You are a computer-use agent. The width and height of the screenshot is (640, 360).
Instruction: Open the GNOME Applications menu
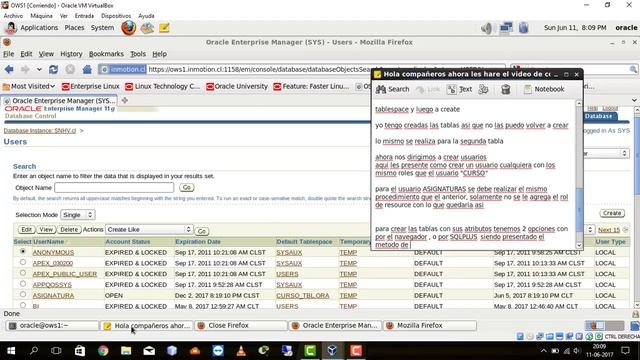39,28
